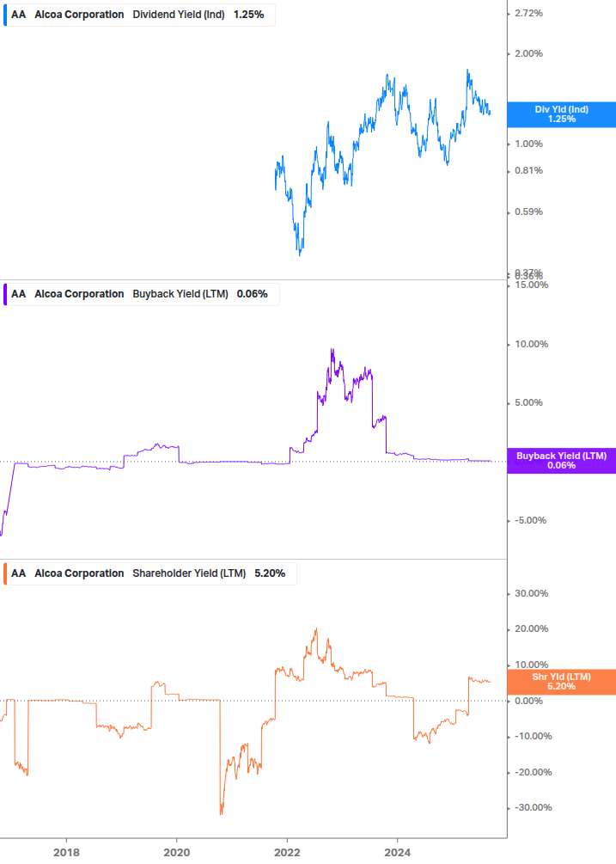This screenshot has width=616, height=864.
Task: Click the 15.00% axis value in buyback pane
Action: (x=531, y=285)
